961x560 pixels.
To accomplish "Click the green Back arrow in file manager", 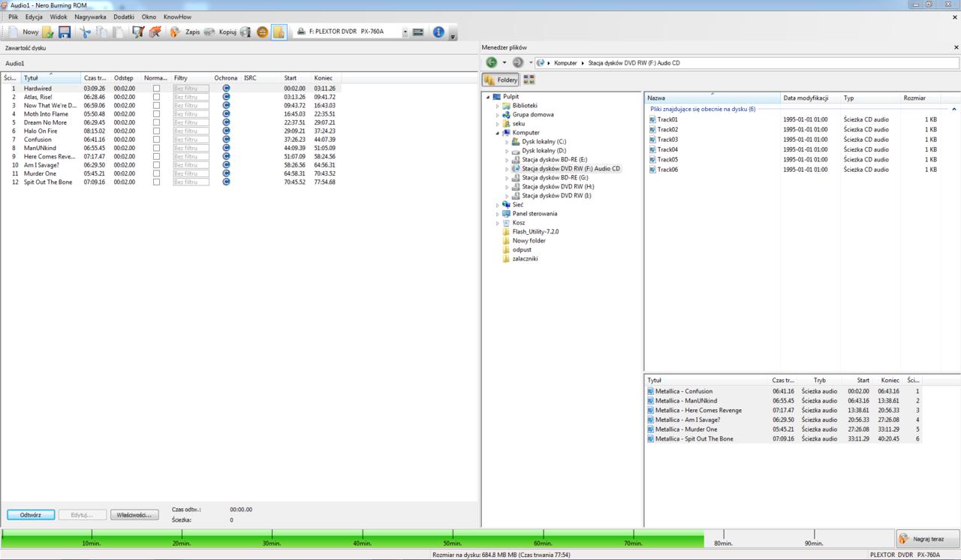I will click(x=492, y=62).
